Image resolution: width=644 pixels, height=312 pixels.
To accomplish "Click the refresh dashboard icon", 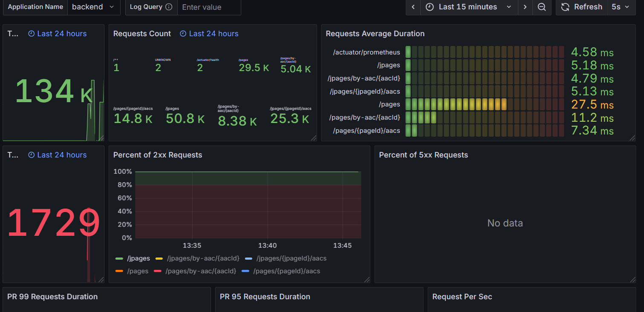I will pos(565,7).
